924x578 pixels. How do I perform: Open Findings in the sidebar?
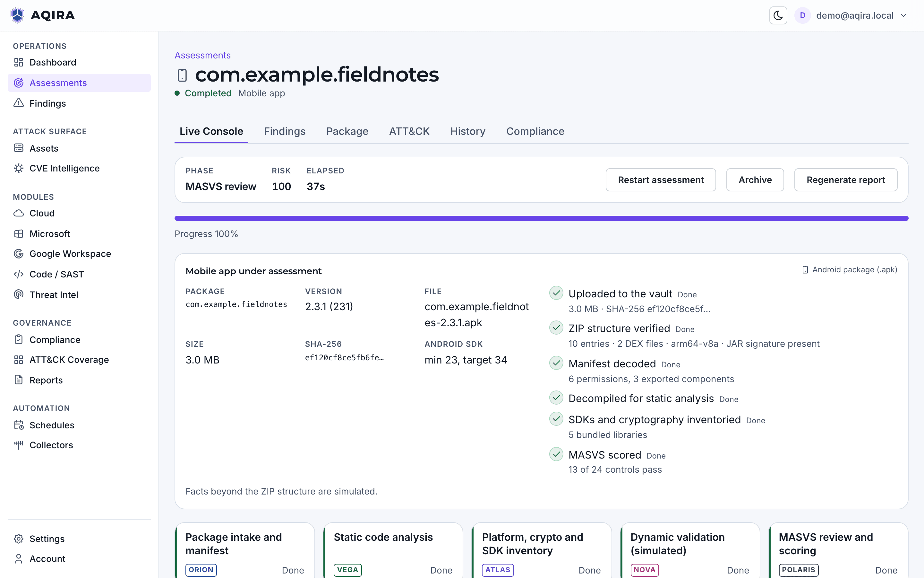click(x=79, y=104)
